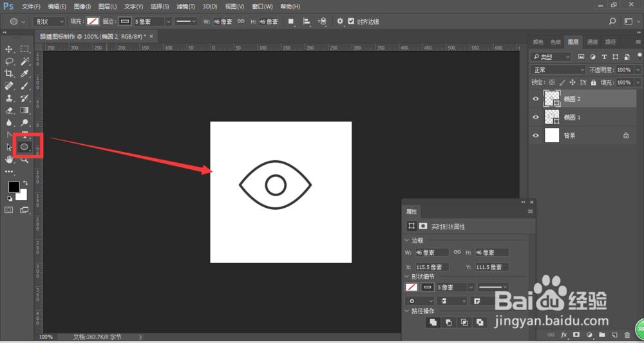
Task: Select the Crop tool
Action: coord(8,74)
